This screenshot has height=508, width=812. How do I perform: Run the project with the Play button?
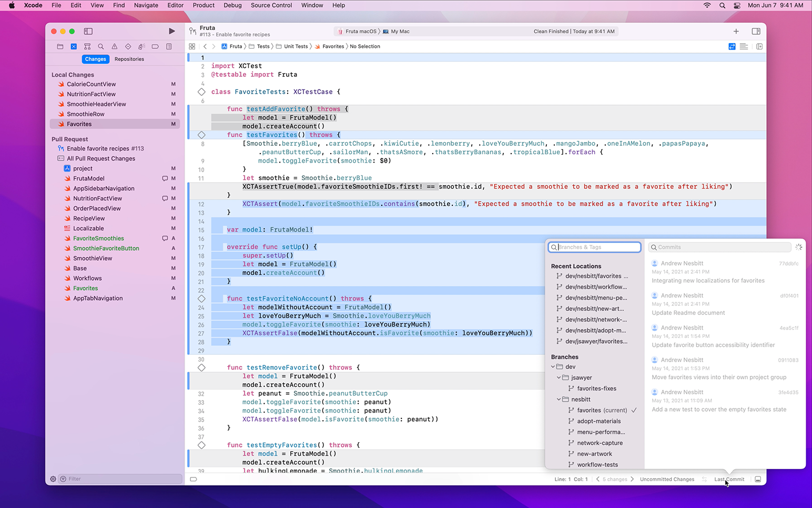(172, 31)
